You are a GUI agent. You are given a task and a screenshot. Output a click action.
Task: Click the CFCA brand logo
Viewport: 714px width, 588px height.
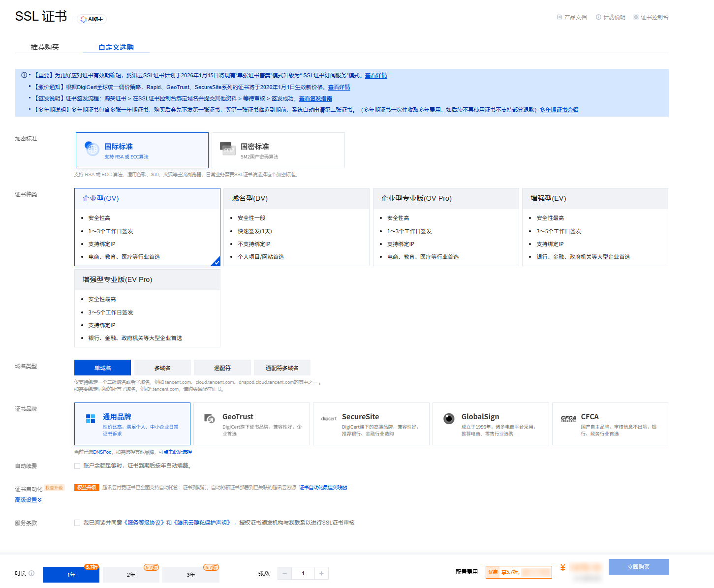pos(568,418)
